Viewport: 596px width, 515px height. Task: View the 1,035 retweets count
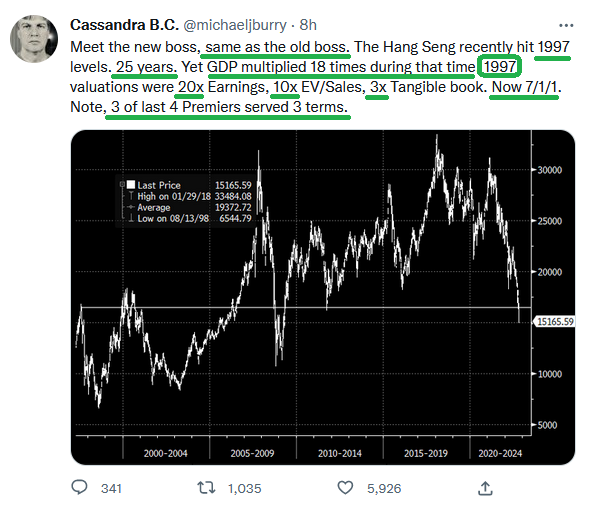click(244, 488)
